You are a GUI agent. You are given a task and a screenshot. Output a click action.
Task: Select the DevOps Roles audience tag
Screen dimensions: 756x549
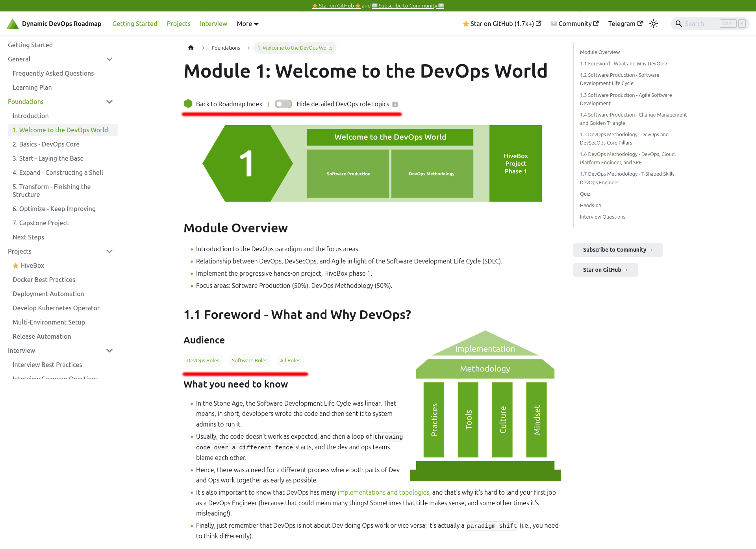point(203,360)
